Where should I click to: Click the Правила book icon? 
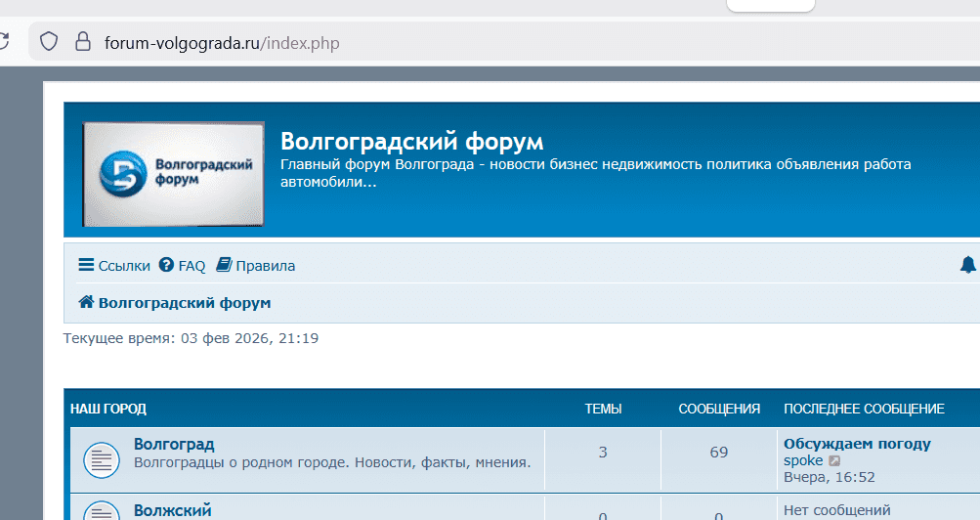[224, 265]
